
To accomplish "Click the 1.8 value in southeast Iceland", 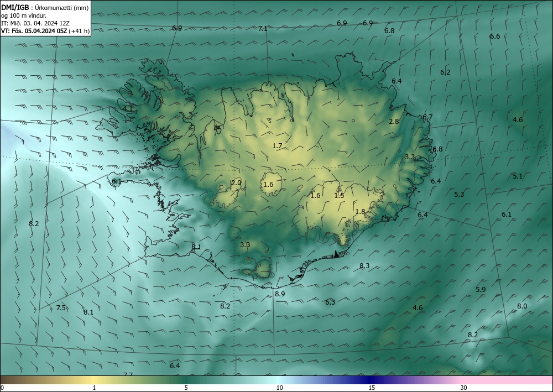I will tap(360, 212).
